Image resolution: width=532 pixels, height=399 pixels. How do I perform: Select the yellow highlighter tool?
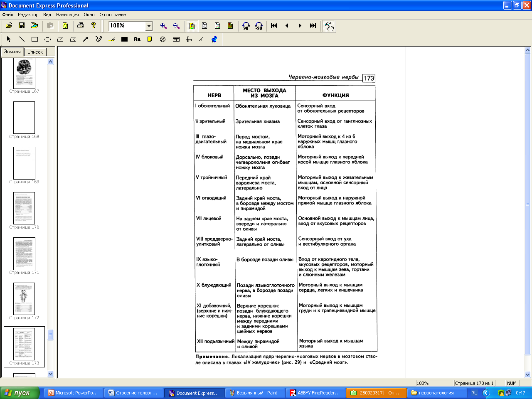click(x=111, y=39)
